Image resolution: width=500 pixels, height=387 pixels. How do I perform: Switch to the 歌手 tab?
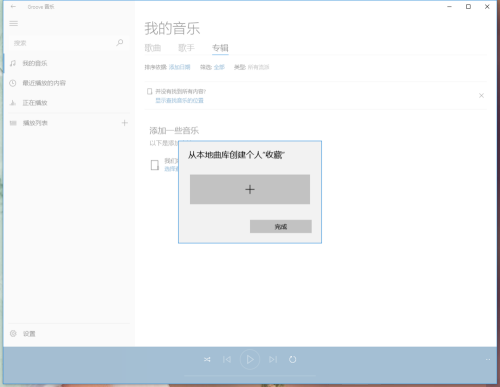186,48
